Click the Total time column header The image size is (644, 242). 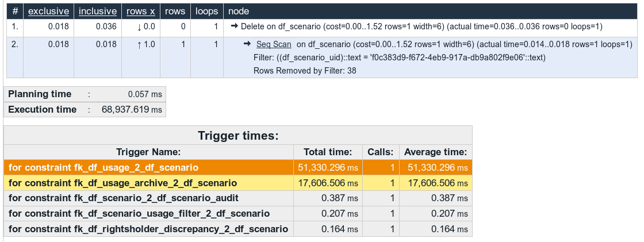coord(328,152)
